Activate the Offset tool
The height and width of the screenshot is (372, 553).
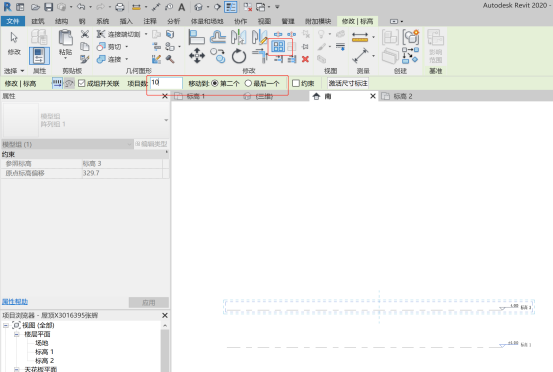[x=218, y=37]
